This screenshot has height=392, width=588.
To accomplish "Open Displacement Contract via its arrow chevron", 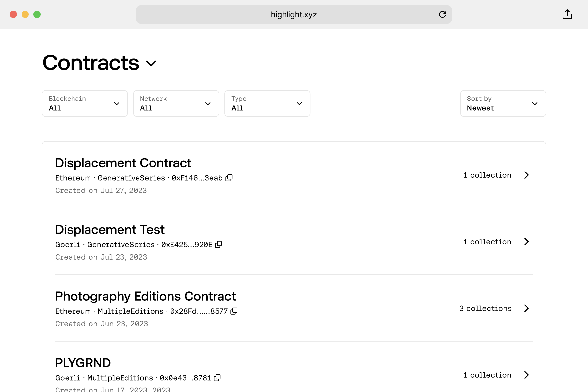I will click(526, 175).
